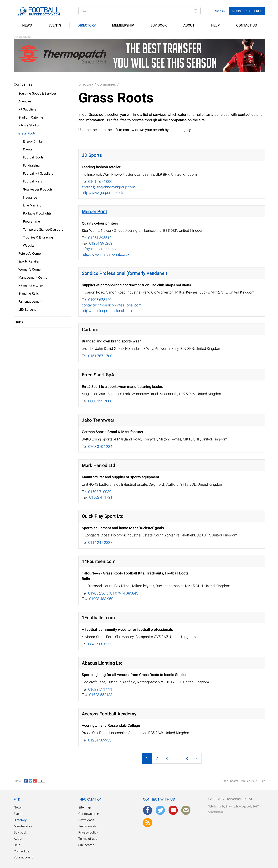Viewport: 278px width, 868px height.
Task: Click the Thermopatch advertisement banner
Action: 139,56
